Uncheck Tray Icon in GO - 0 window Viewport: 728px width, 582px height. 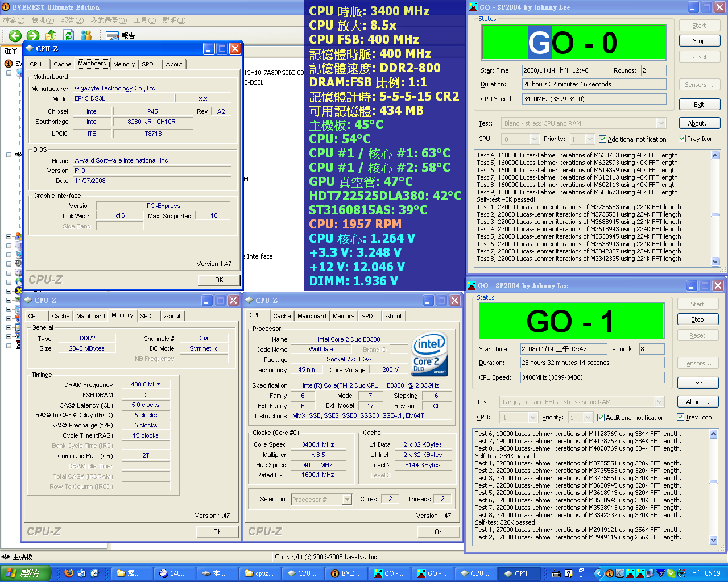click(x=682, y=139)
